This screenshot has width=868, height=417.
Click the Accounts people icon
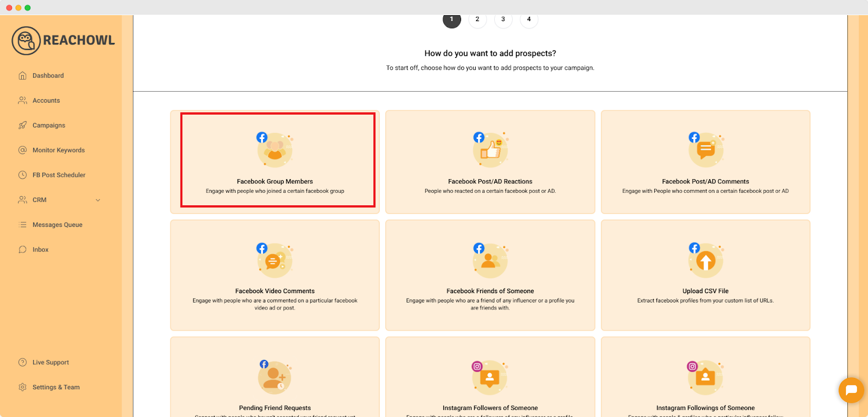[x=22, y=100]
